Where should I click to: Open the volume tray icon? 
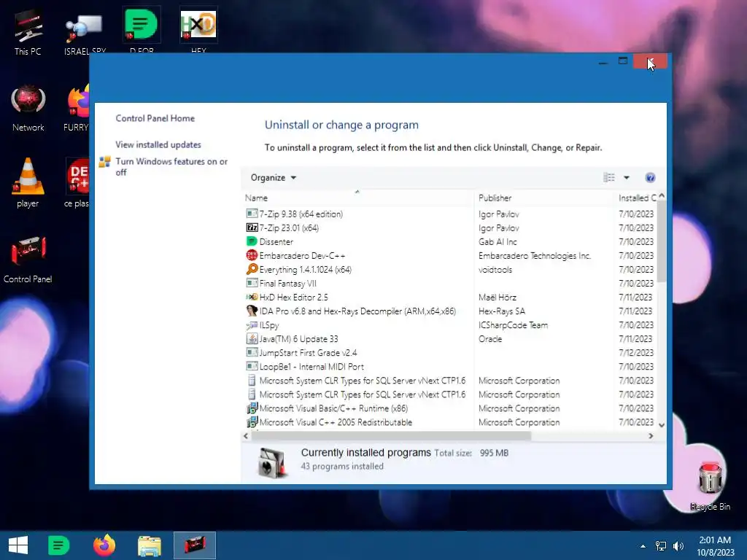(678, 546)
